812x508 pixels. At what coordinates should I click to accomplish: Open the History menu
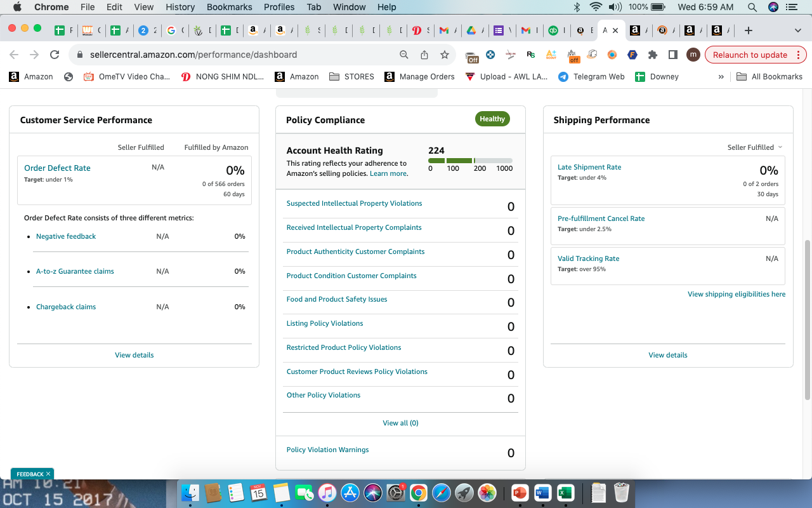point(180,7)
